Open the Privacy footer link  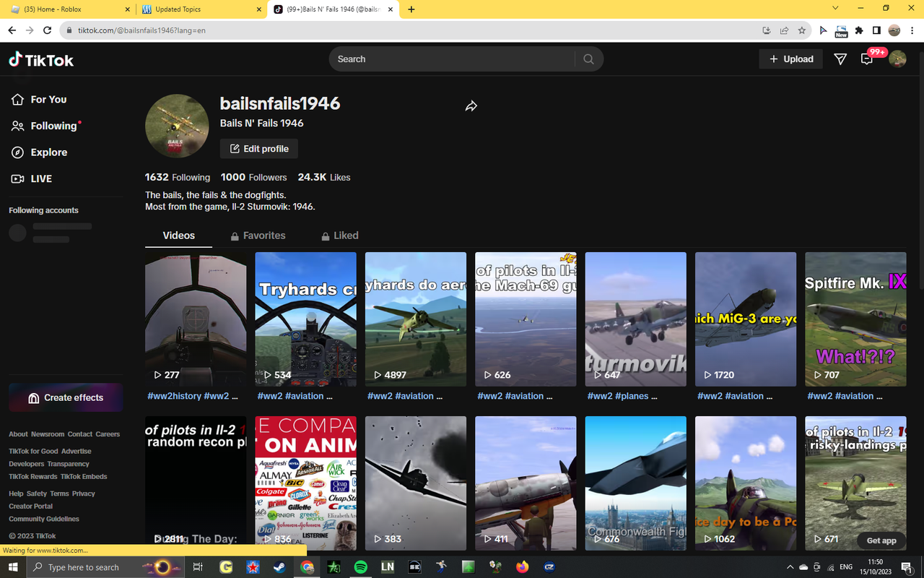click(84, 493)
